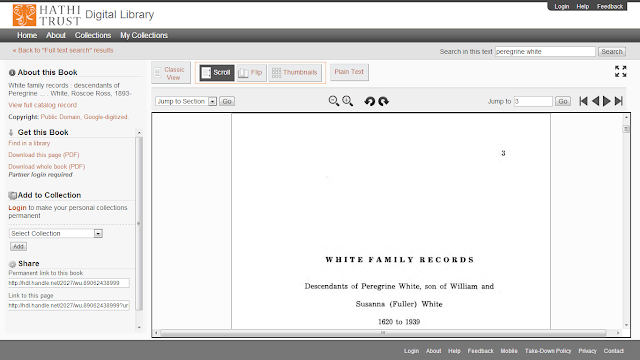The height and width of the screenshot is (360, 640).
Task: Go to the next page
Action: 607,101
